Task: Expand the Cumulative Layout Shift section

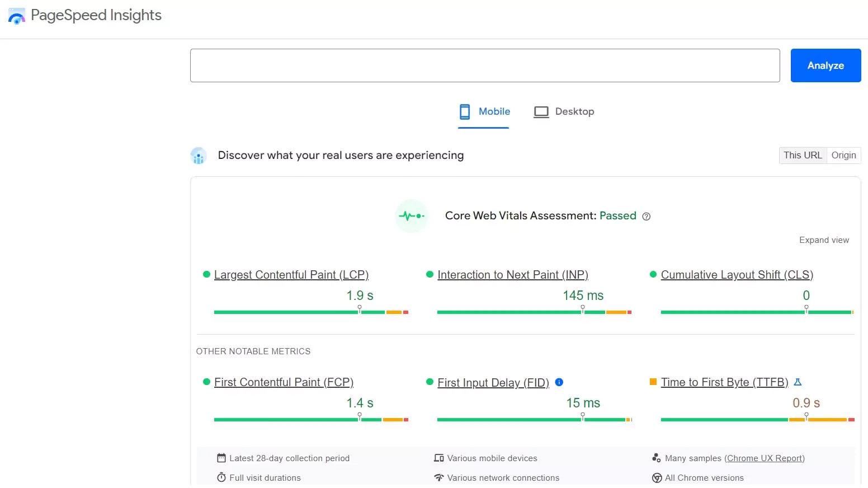Action: 737,274
